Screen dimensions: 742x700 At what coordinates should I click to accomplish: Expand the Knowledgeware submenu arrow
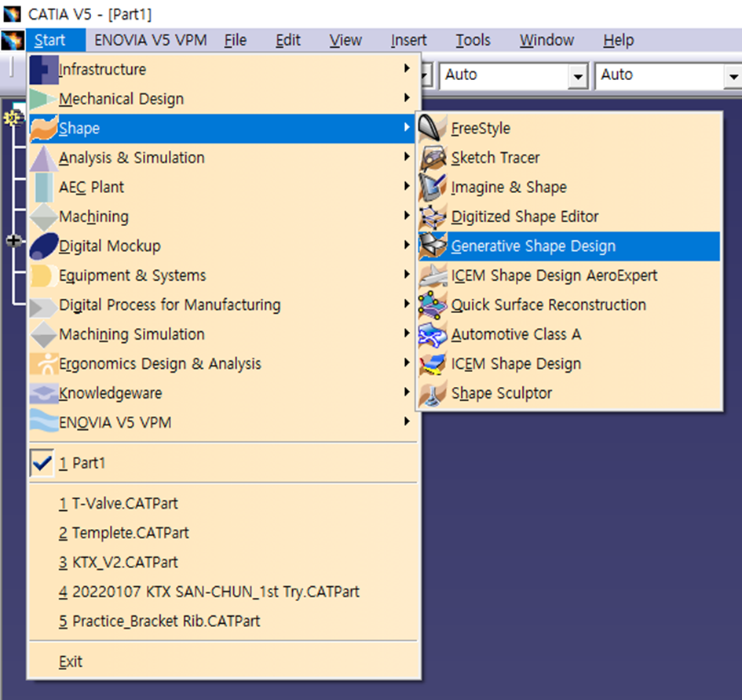407,392
